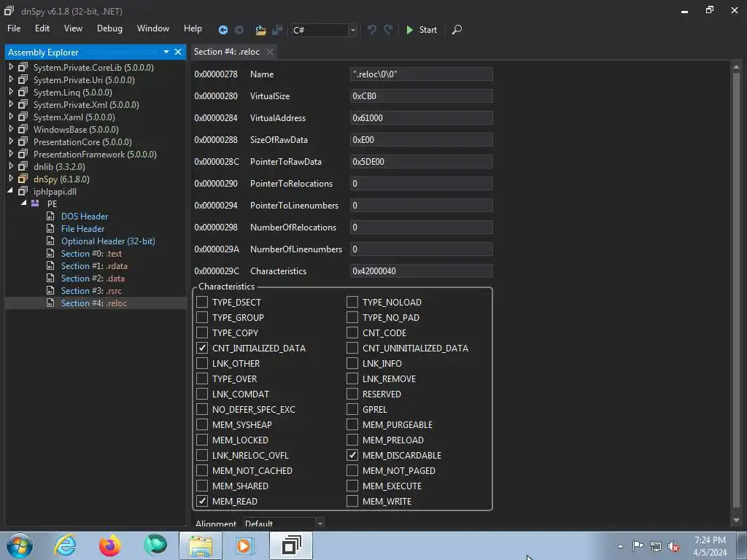Open the green globe app in taskbar

pos(155,545)
